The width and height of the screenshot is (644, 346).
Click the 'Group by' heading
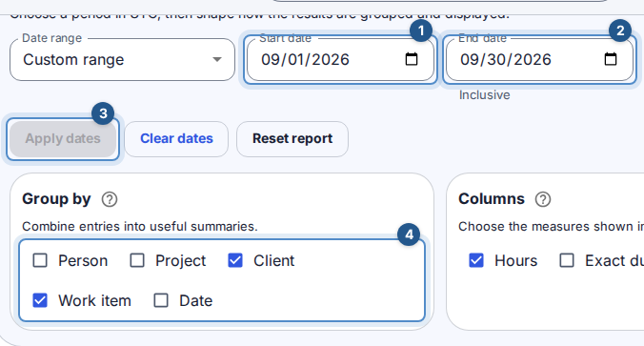[56, 199]
